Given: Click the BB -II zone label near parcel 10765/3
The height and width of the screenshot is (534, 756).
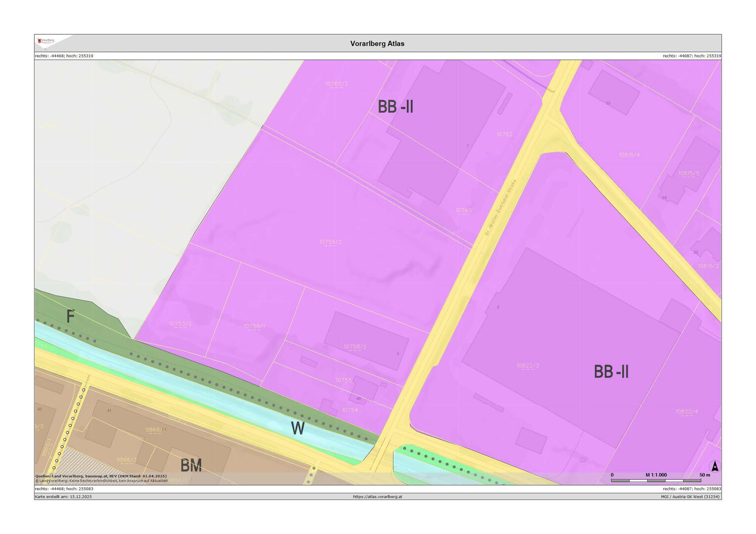Looking at the screenshot, I should click(x=395, y=106).
